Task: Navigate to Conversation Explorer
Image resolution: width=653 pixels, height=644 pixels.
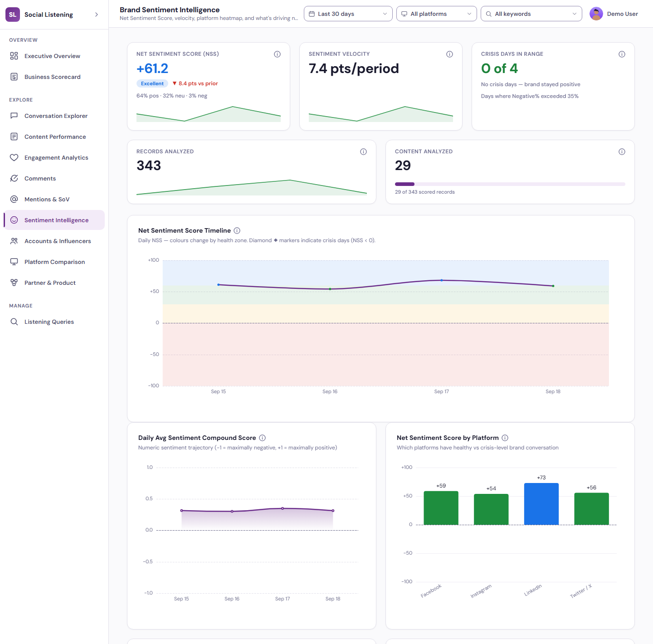Action: (54, 116)
